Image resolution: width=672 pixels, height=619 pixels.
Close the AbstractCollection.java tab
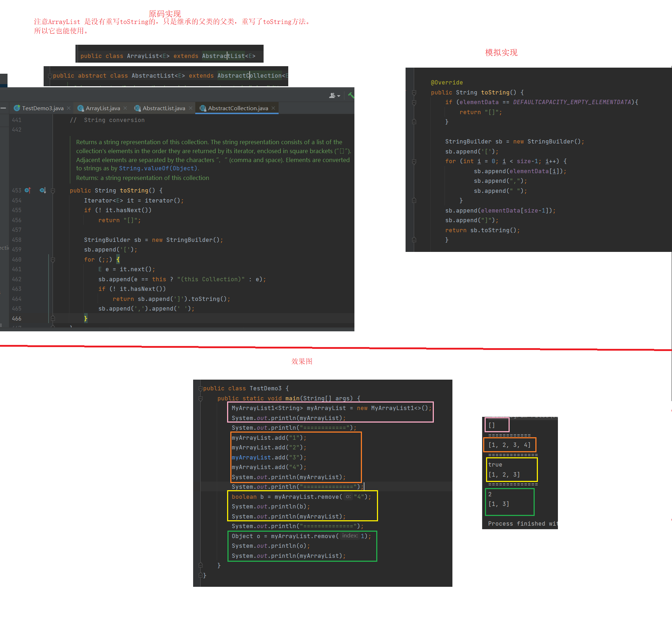click(x=273, y=108)
